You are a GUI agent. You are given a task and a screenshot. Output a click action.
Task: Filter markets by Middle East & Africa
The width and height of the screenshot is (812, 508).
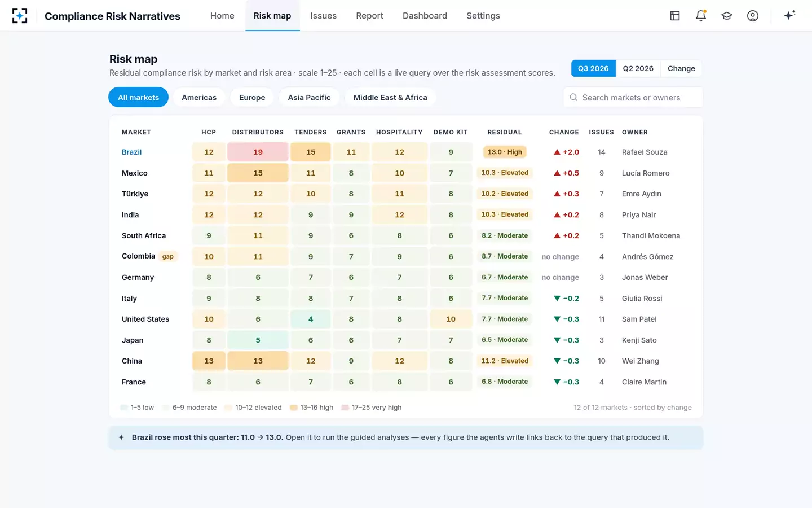[390, 97]
